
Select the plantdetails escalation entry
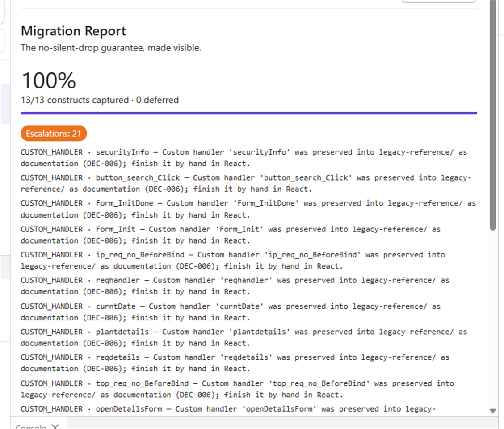pos(244,337)
